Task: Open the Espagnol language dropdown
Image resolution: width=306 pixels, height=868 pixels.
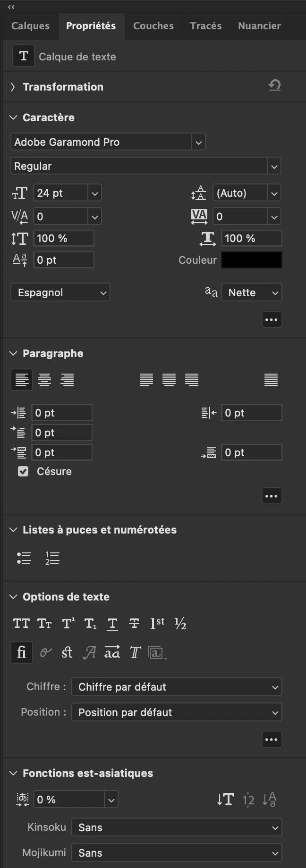Action: [60, 292]
